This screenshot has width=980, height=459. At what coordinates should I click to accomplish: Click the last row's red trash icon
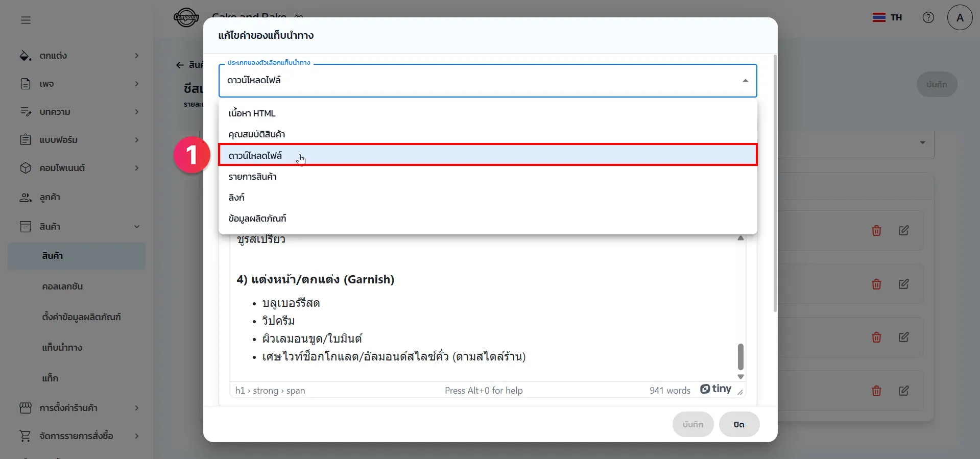tap(876, 391)
